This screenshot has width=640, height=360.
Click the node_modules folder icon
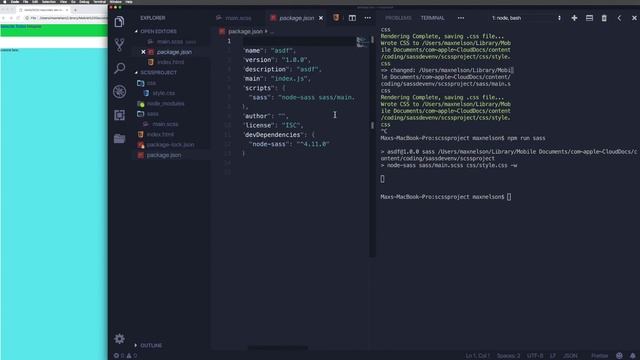click(141, 104)
